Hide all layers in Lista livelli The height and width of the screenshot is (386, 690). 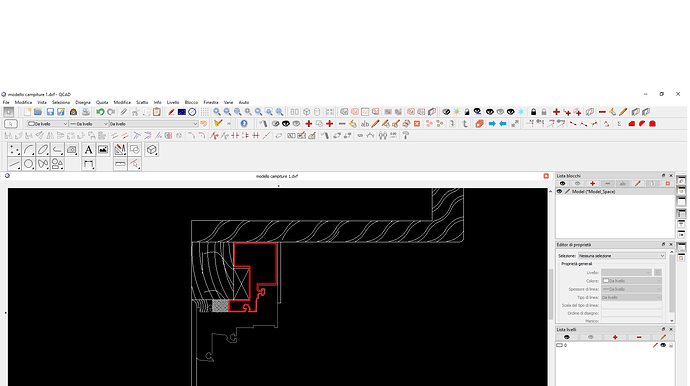(x=591, y=338)
